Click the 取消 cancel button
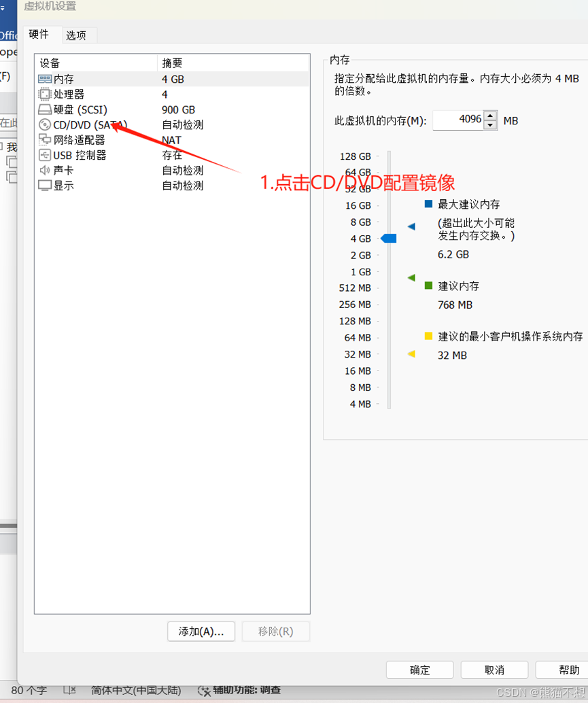Viewport: 588px width, 703px height. pos(494,670)
